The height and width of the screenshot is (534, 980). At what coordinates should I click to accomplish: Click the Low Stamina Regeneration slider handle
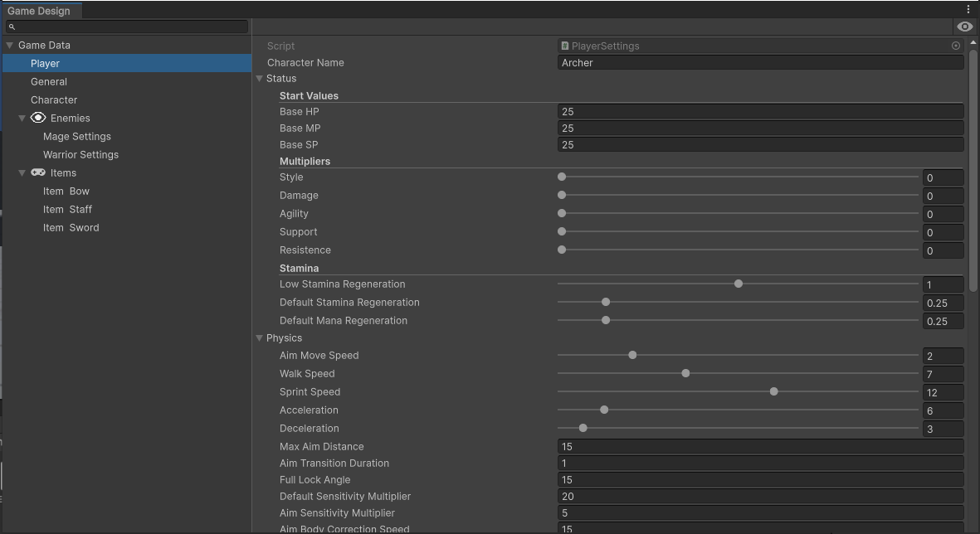[x=738, y=284]
